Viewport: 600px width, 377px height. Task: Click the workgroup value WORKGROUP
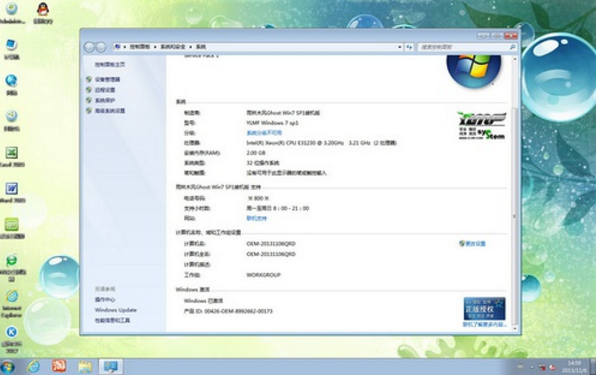[x=263, y=275]
